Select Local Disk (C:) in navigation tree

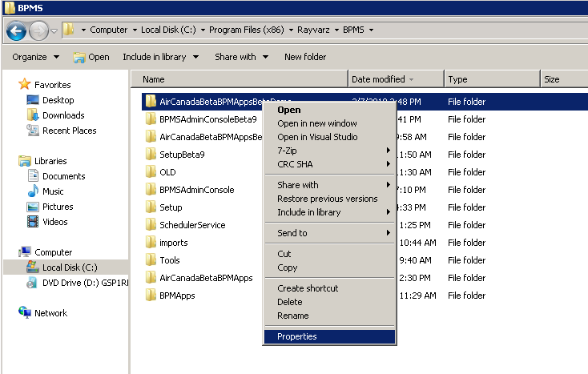click(x=70, y=267)
